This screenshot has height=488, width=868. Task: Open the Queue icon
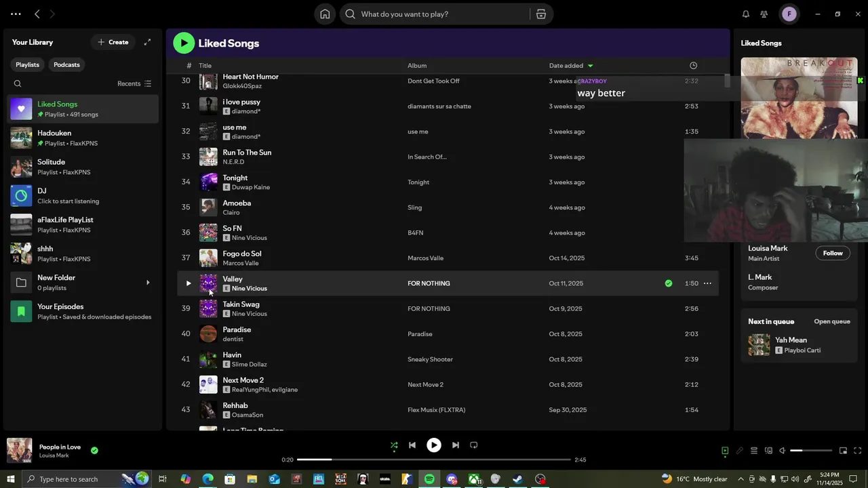click(754, 451)
